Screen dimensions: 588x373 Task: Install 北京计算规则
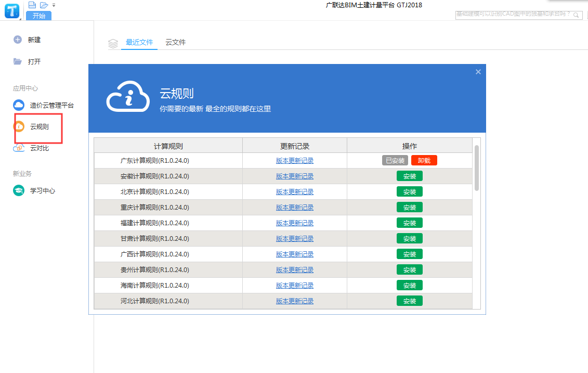tap(410, 192)
